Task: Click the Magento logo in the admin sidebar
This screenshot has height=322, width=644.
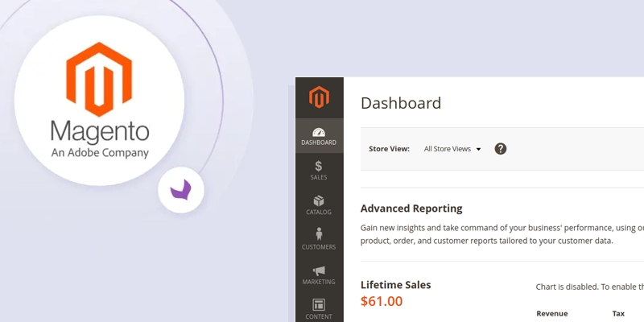Action: click(320, 98)
